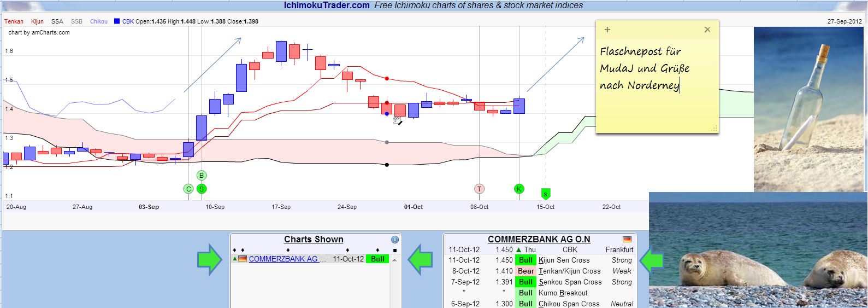Click the '1.391' price value
Viewport: 868px width, 308px height.
[x=504, y=282]
